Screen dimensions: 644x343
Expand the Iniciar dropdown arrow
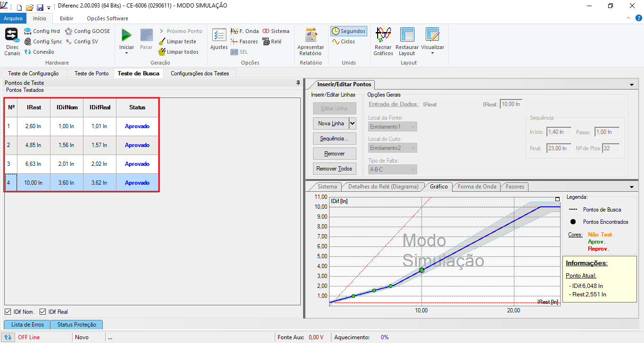(126, 53)
